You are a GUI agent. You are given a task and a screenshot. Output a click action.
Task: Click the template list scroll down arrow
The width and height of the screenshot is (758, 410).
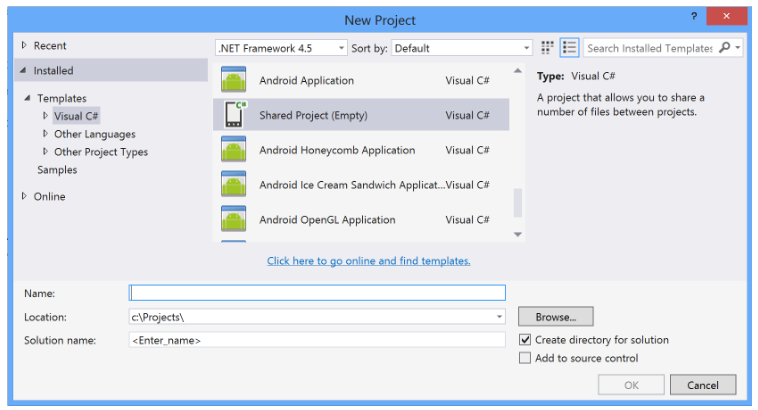tap(518, 234)
